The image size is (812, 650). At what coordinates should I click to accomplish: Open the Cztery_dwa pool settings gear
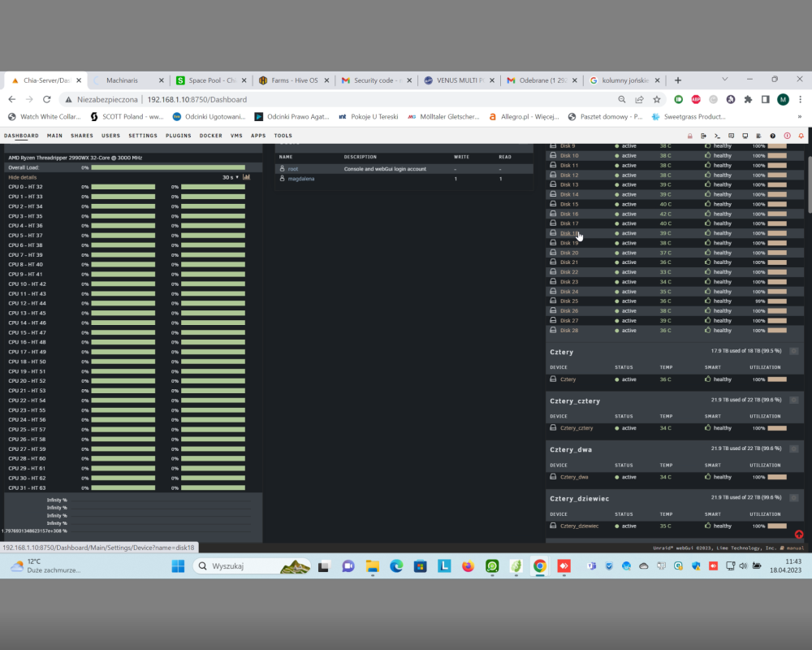click(794, 448)
